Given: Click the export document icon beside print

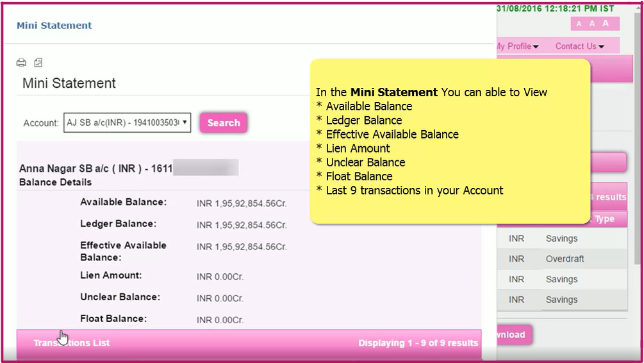Looking at the screenshot, I should click(x=38, y=63).
